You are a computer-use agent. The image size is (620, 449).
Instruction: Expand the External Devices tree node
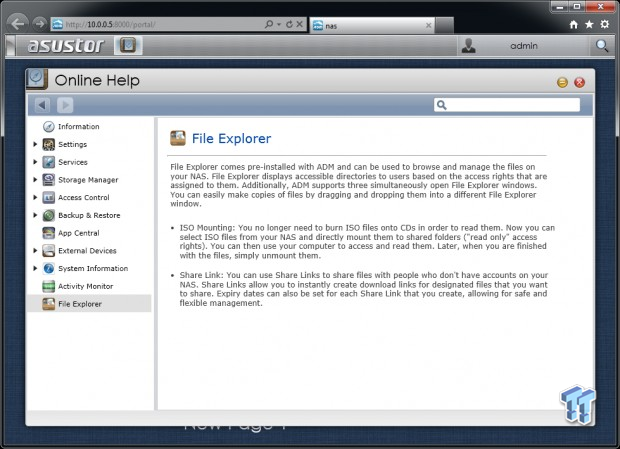click(35, 251)
